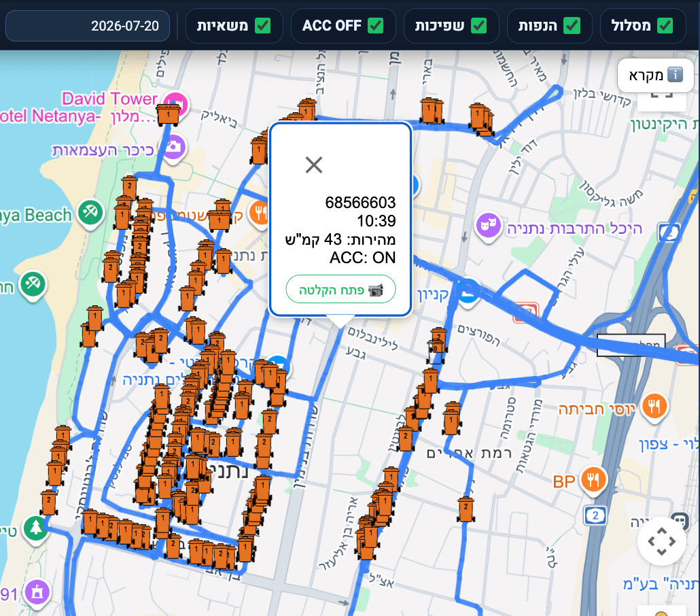Viewport: 700px width, 616px height.
Task: Close the vehicle info popup
Action: pos(314,165)
